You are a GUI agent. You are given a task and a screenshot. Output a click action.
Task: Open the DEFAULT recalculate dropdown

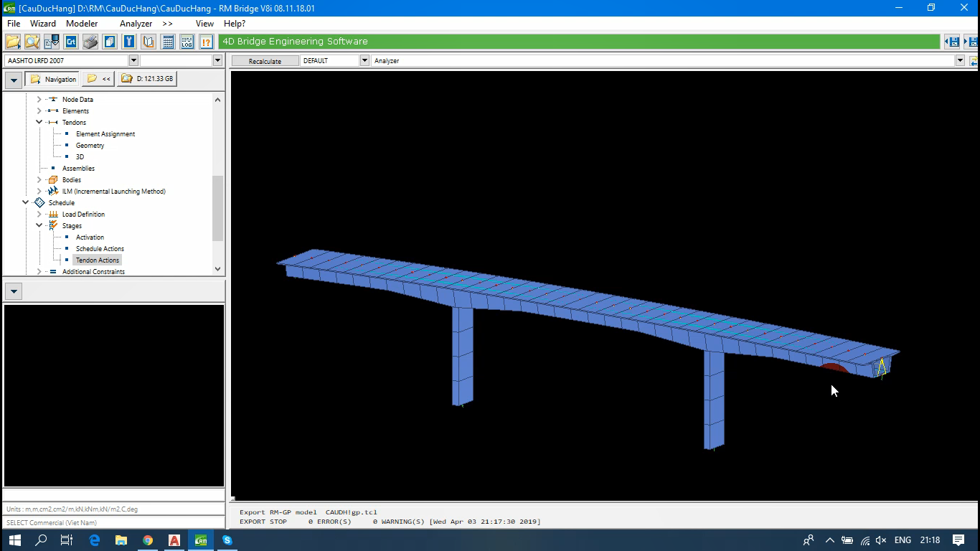click(x=364, y=61)
